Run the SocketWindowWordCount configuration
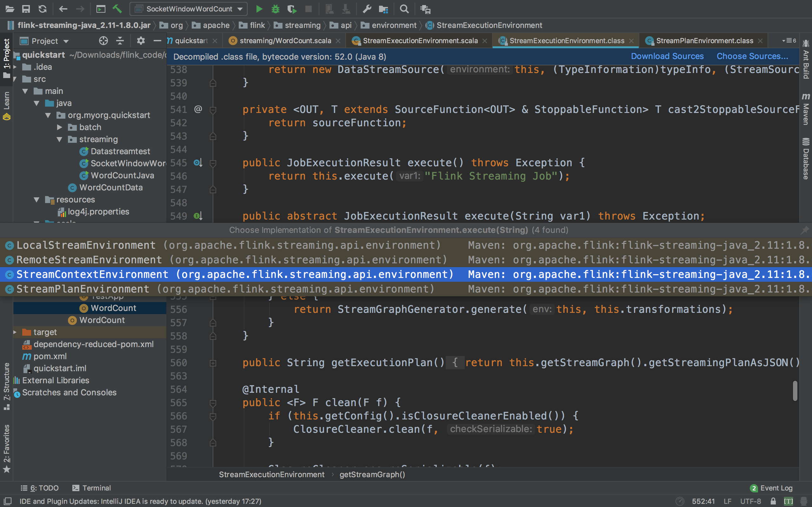 (259, 9)
